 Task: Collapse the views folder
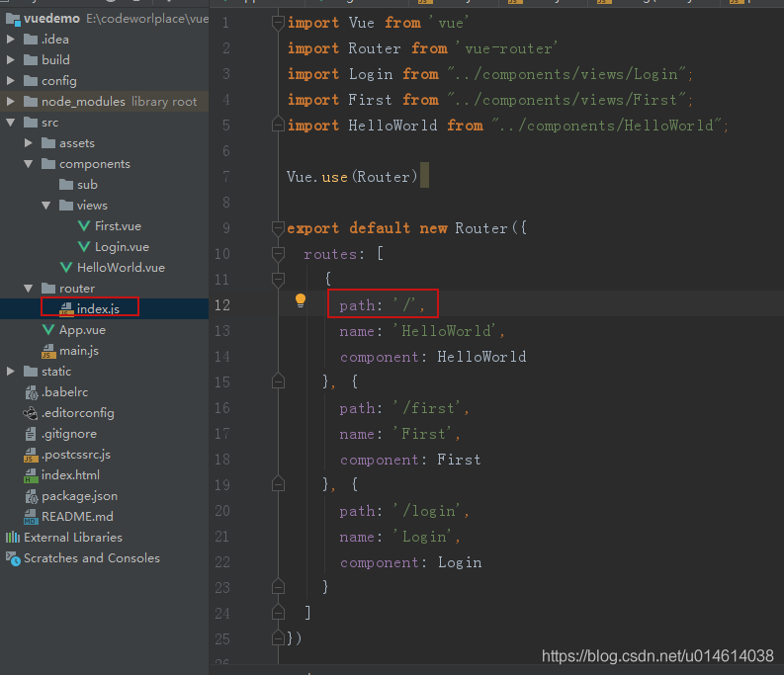46,206
